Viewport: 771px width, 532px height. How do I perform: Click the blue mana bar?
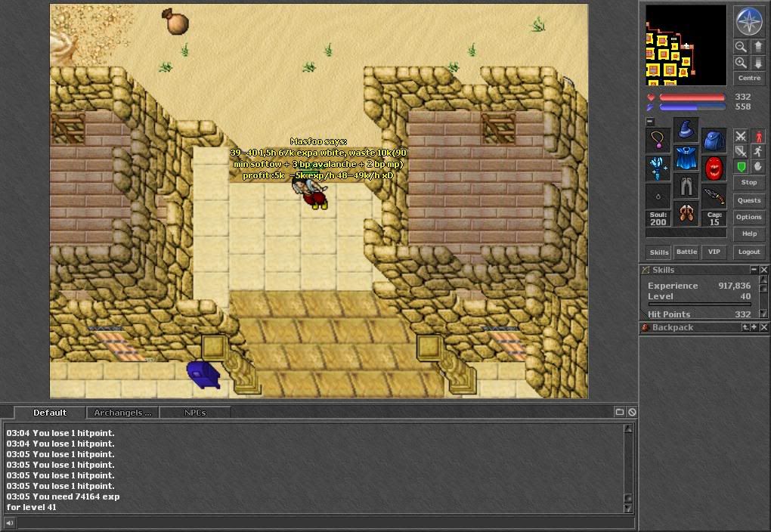pyautogui.click(x=692, y=107)
